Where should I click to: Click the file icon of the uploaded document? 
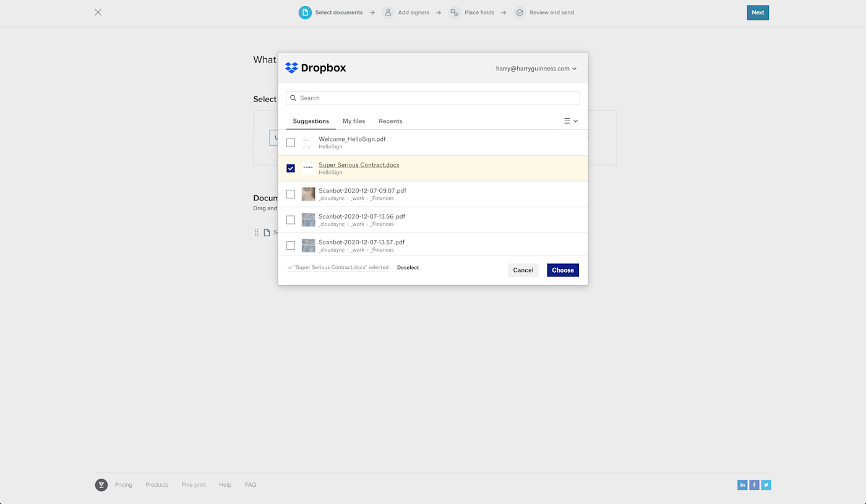tap(267, 233)
